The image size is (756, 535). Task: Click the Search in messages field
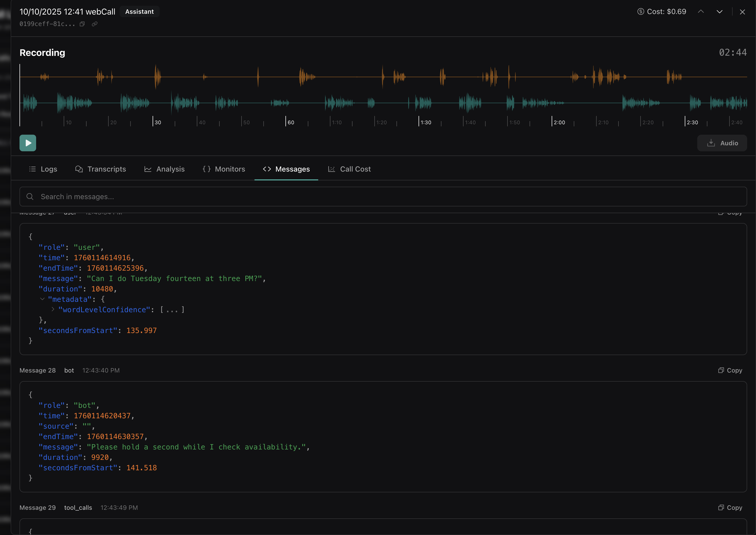click(x=383, y=197)
